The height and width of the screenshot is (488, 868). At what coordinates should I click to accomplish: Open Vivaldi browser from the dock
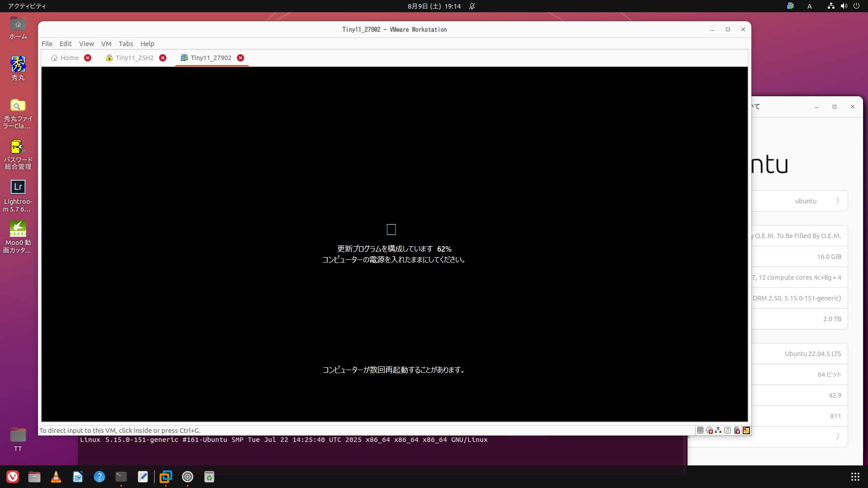click(x=13, y=477)
